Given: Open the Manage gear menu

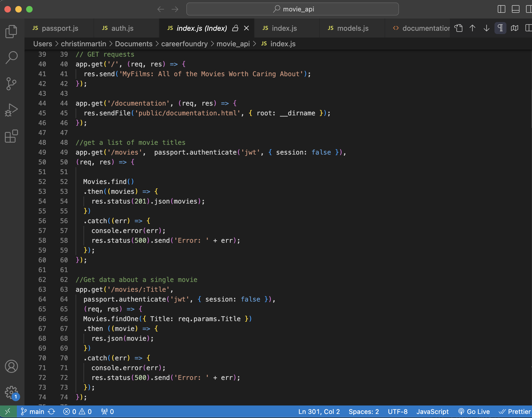Looking at the screenshot, I should (x=11, y=392).
